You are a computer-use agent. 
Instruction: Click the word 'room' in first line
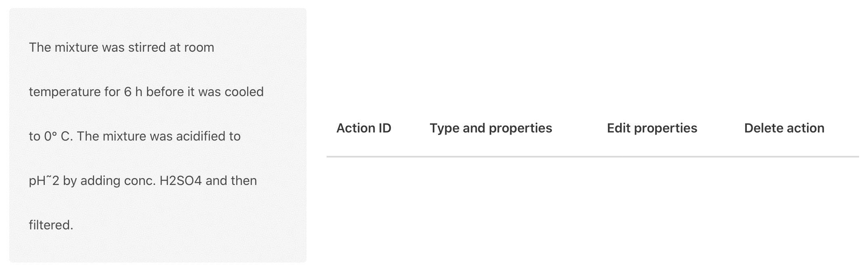(x=199, y=47)
